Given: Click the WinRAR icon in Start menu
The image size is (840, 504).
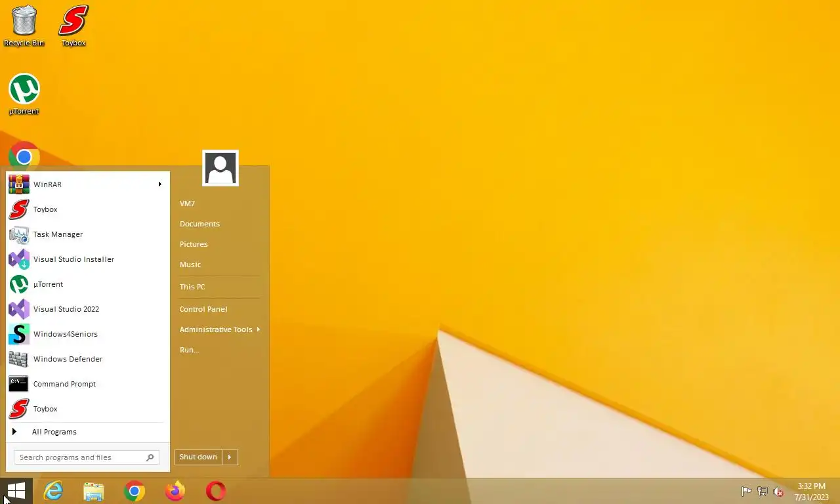Looking at the screenshot, I should 18,184.
